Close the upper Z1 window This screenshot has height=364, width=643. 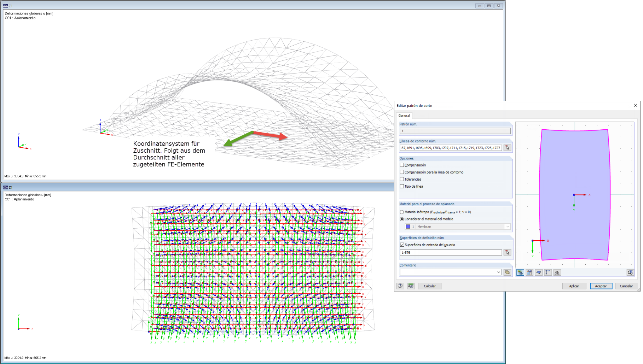tap(498, 6)
